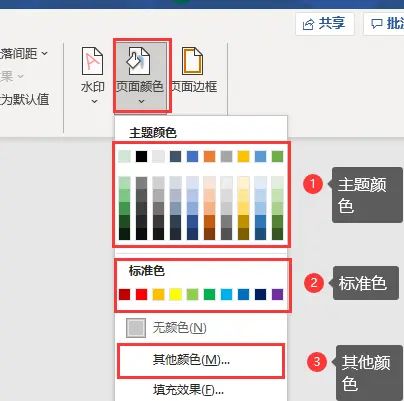
Task: Open More Colors (其他颜色(M)...) menu entry
Action: pyautogui.click(x=201, y=361)
